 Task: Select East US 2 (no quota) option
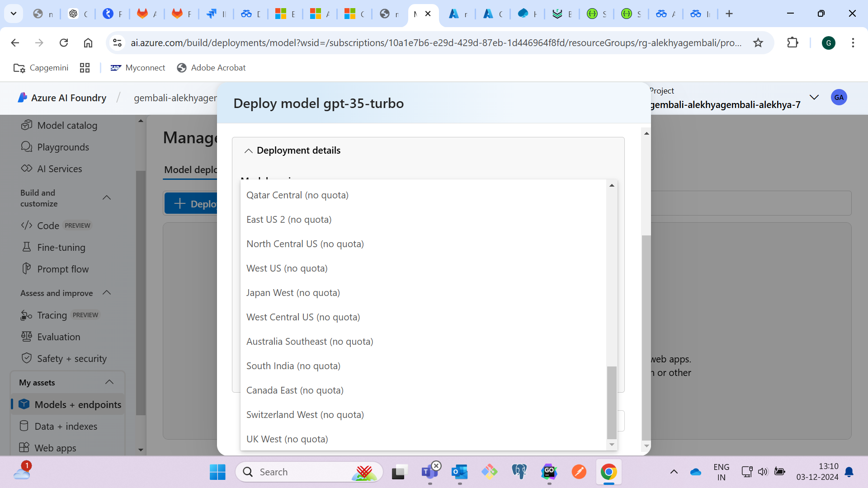coord(423,220)
